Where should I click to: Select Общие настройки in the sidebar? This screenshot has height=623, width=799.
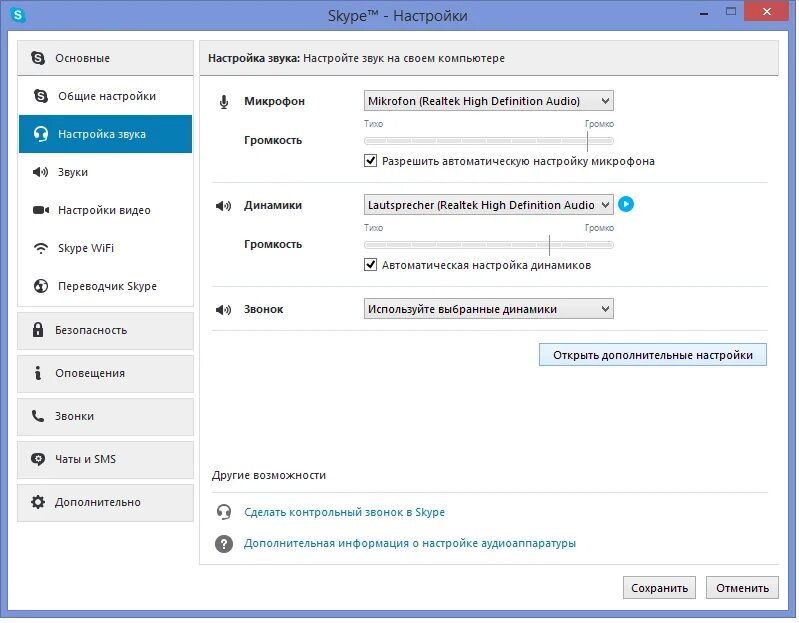(105, 96)
